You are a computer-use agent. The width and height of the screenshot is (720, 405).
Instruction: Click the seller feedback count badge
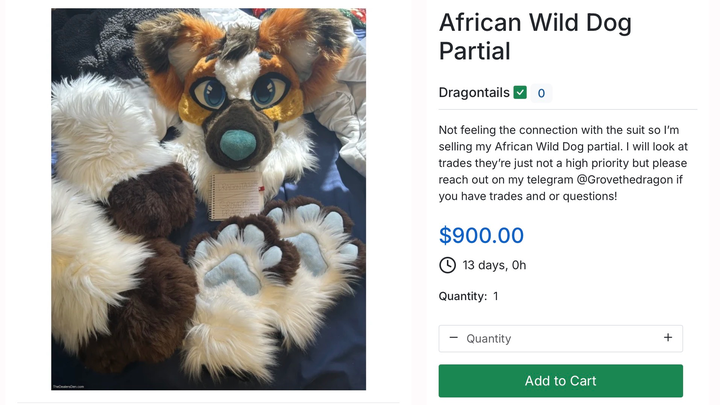click(541, 93)
